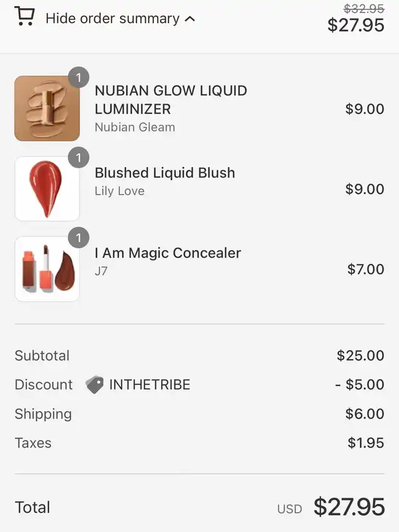Select the Blushed Liquid Blush product name
This screenshot has width=399, height=532.
coord(165,173)
